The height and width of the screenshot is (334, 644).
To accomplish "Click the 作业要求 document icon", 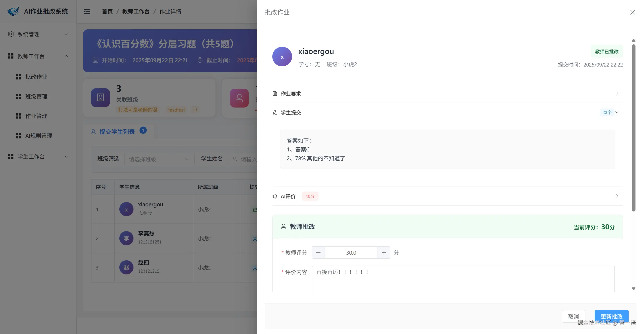I will (275, 94).
